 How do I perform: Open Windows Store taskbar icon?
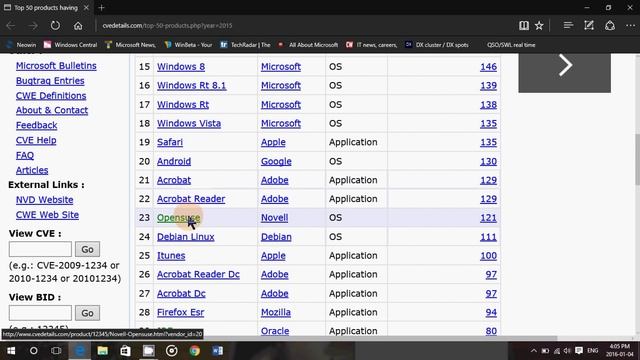(125, 351)
